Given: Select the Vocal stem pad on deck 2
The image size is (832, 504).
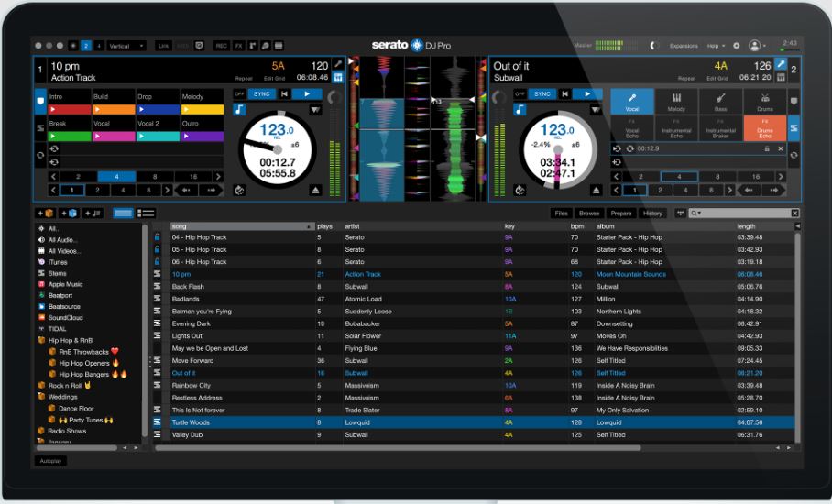Looking at the screenshot, I should (632, 102).
